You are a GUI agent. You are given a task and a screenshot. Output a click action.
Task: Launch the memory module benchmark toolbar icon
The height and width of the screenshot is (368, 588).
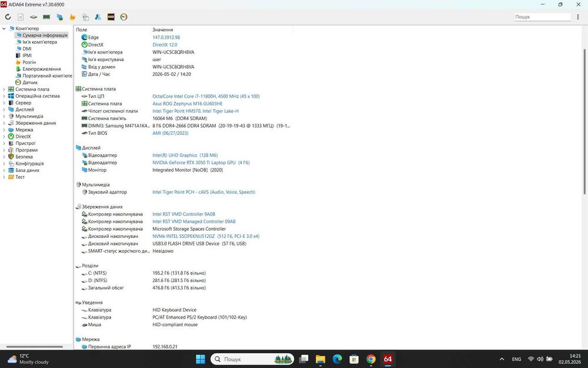pyautogui.click(x=46, y=17)
